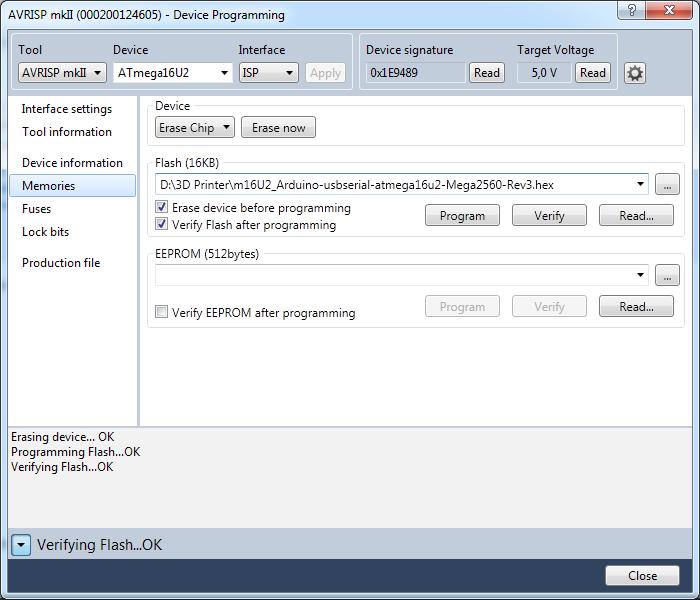The image size is (700, 600).
Task: Toggle Verify Flash after programming
Action: 161,224
